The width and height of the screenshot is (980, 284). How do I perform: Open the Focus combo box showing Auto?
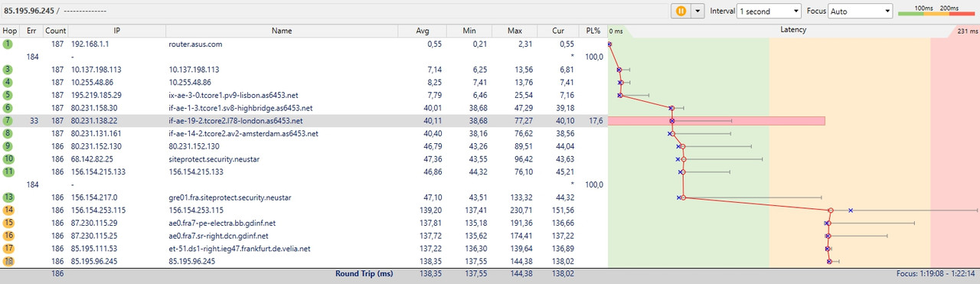click(861, 11)
